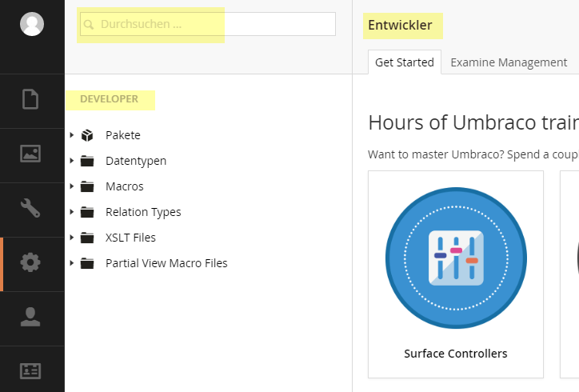Expand the Pakete tree node arrow
Image resolution: width=579 pixels, height=392 pixels.
(72, 135)
